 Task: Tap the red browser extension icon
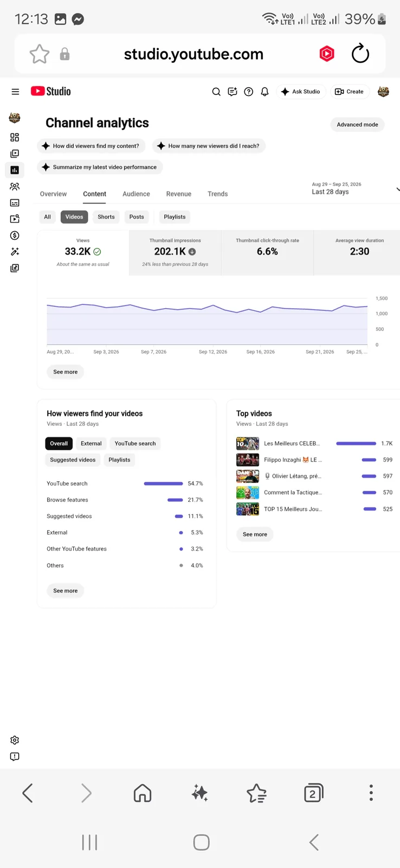click(x=327, y=54)
